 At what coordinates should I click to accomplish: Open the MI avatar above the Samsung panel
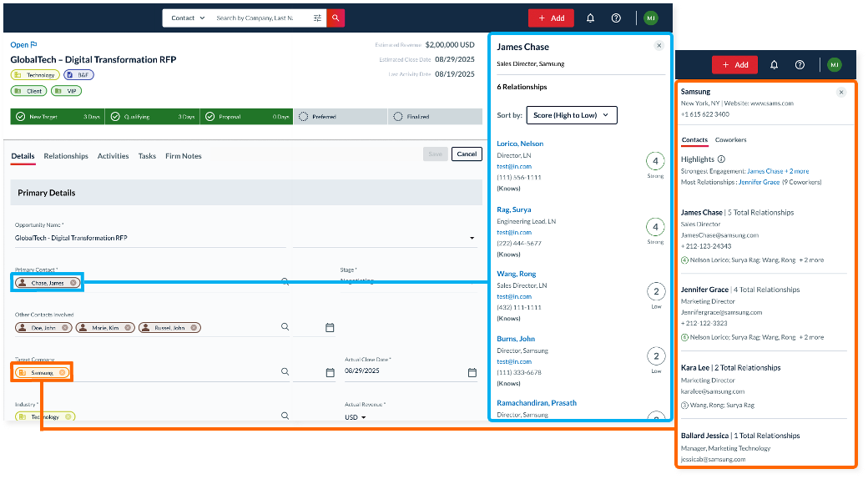point(835,65)
